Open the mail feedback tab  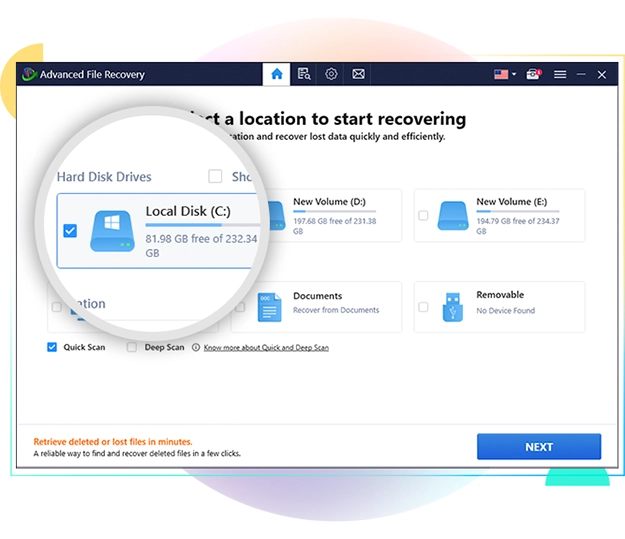pyautogui.click(x=358, y=74)
